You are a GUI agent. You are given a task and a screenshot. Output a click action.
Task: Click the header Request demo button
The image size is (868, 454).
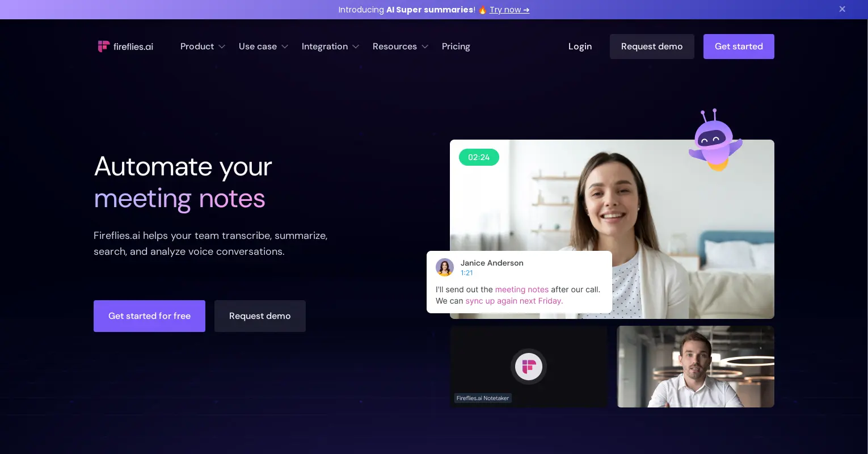[651, 47]
